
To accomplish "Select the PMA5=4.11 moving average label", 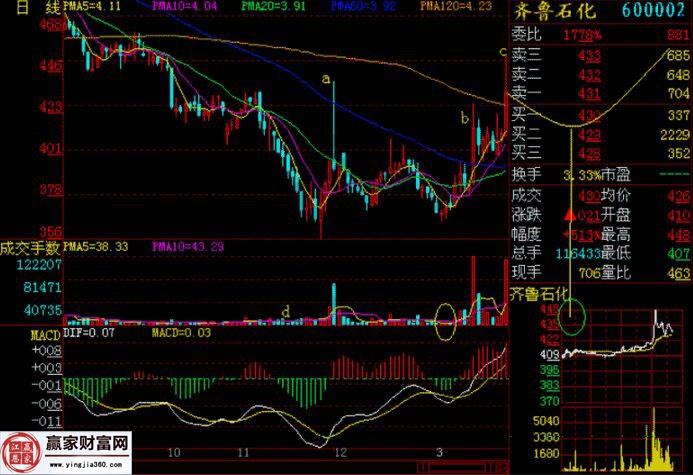I will click(92, 6).
